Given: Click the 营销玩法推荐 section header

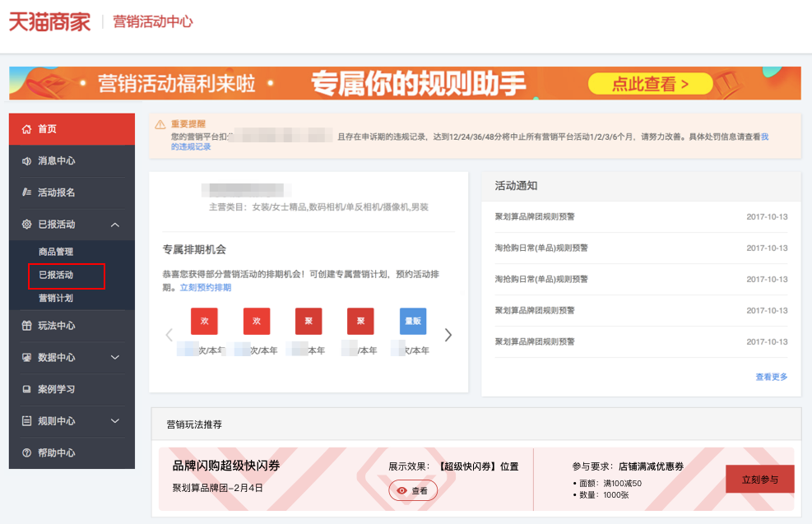Looking at the screenshot, I should point(476,424).
